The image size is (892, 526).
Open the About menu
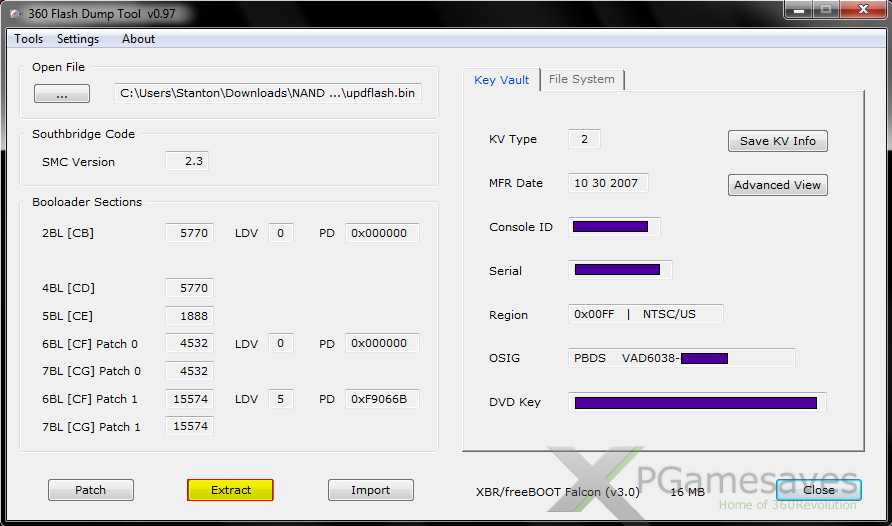click(138, 39)
